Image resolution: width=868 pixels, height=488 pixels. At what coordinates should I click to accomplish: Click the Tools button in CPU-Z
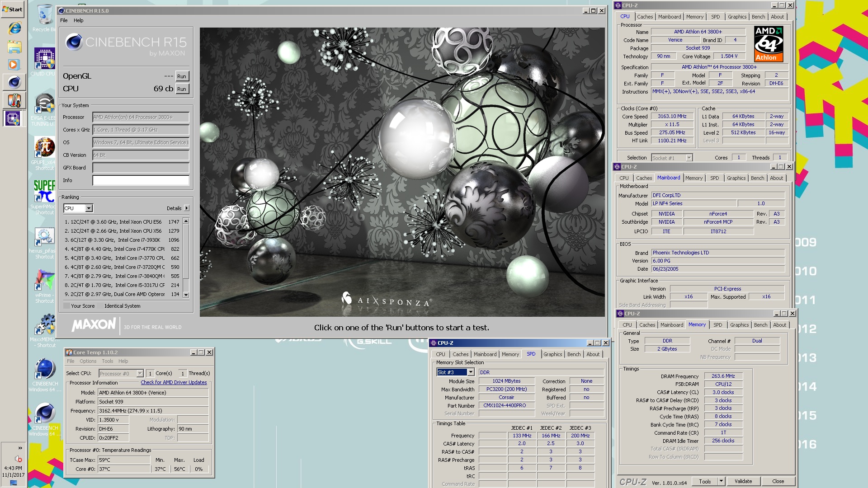coord(705,481)
